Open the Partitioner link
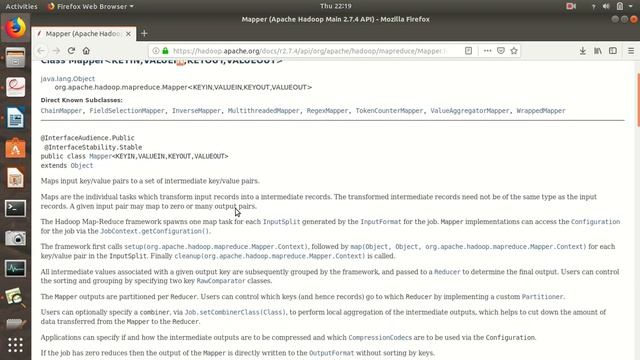 pyautogui.click(x=542, y=297)
